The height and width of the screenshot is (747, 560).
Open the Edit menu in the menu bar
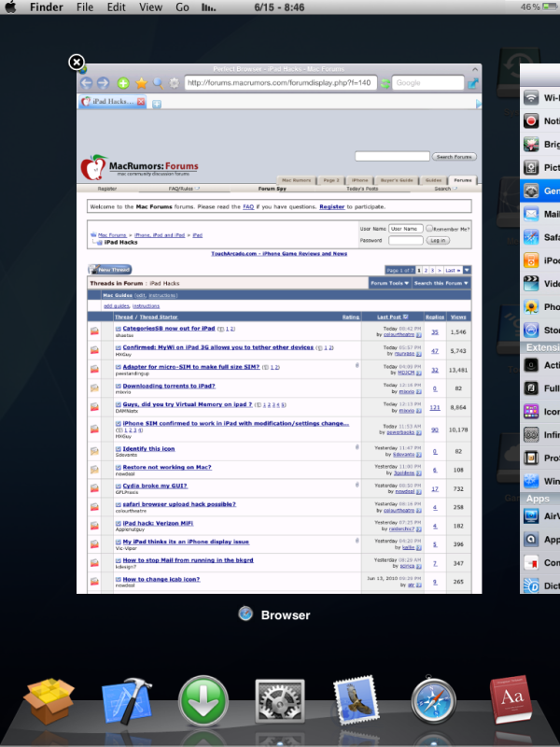click(x=116, y=7)
